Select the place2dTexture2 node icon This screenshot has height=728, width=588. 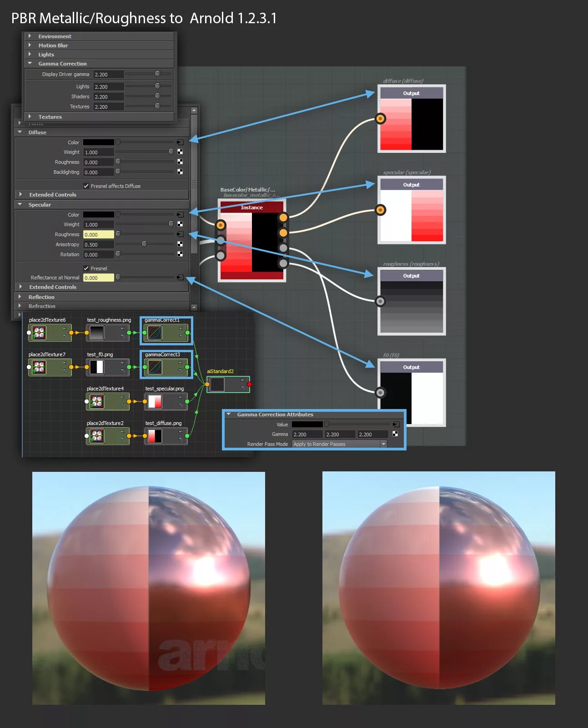click(x=97, y=436)
